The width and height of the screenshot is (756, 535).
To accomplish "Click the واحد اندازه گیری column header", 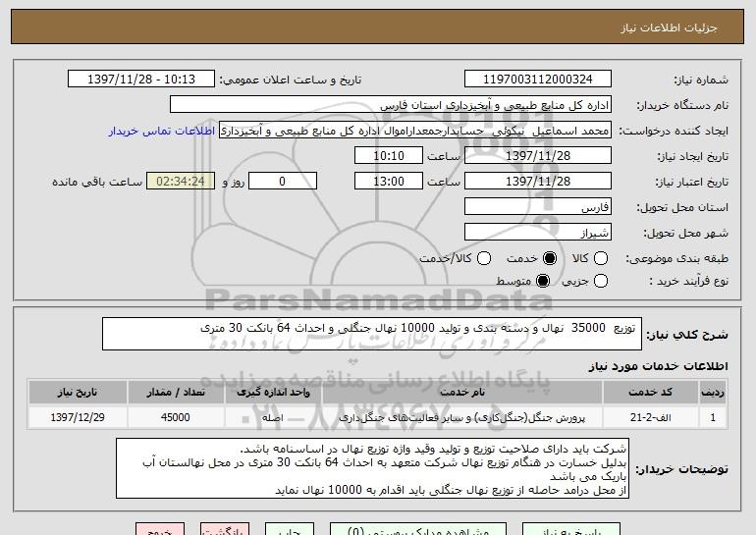I will (273, 393).
